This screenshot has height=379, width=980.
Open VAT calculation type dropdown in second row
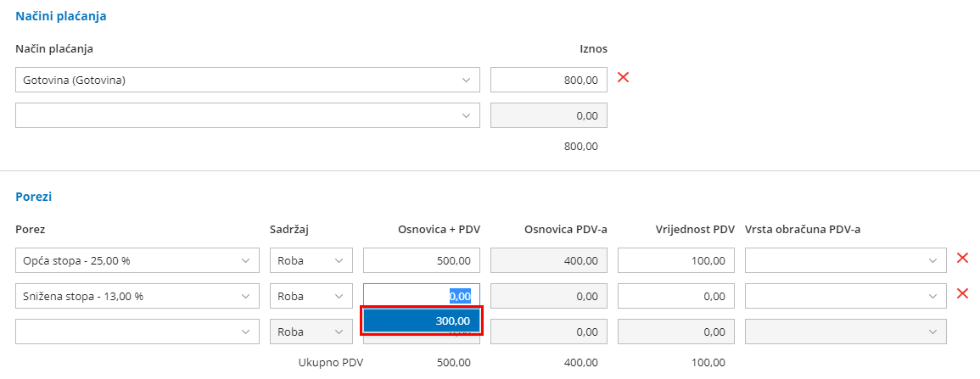coord(845,296)
